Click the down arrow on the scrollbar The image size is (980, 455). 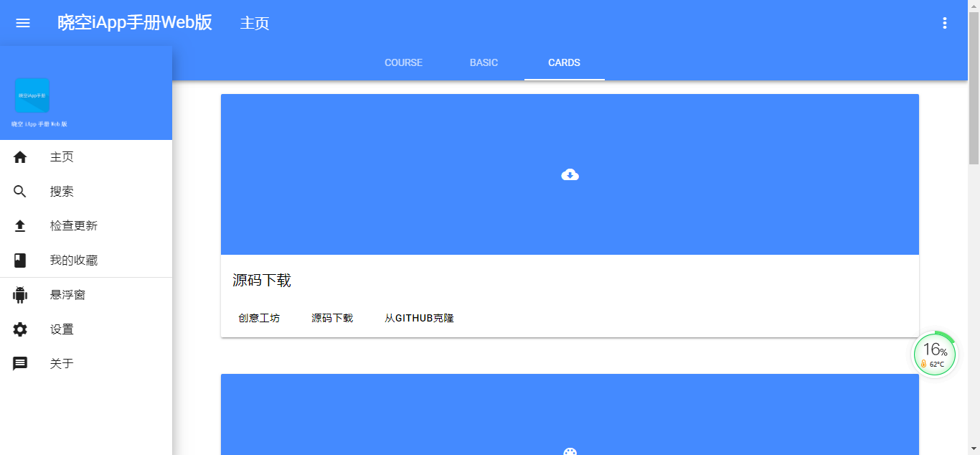point(974,449)
